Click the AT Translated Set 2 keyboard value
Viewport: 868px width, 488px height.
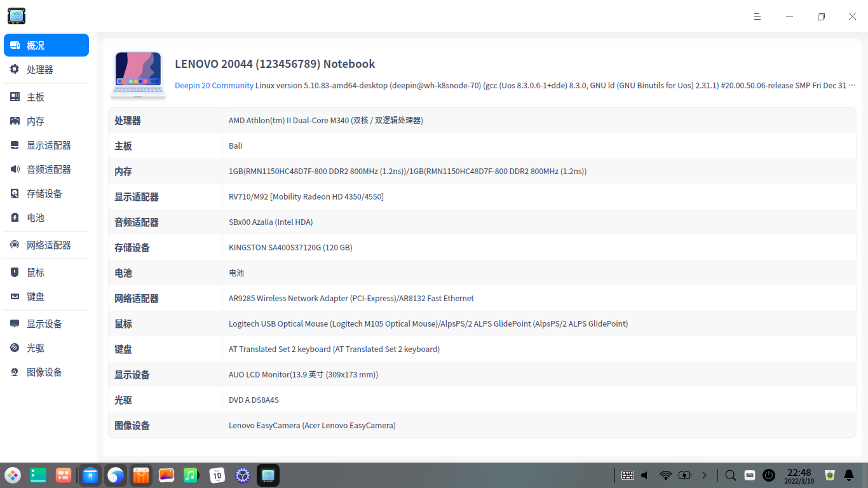[334, 349]
